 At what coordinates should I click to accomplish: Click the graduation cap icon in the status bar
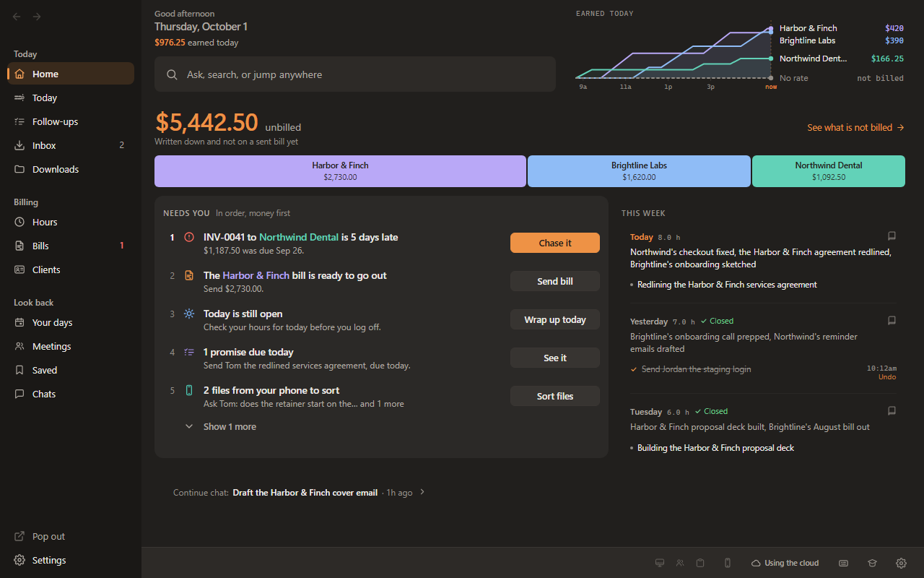[872, 563]
